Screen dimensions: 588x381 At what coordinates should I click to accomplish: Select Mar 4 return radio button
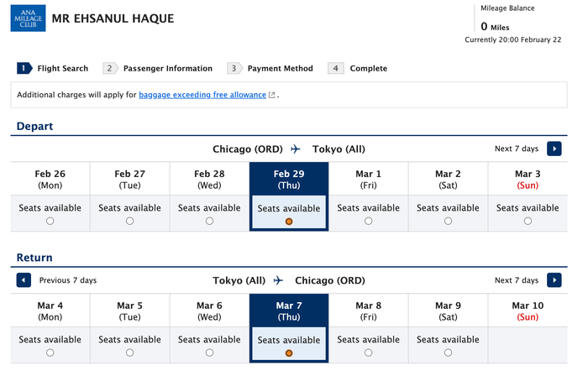tap(50, 352)
